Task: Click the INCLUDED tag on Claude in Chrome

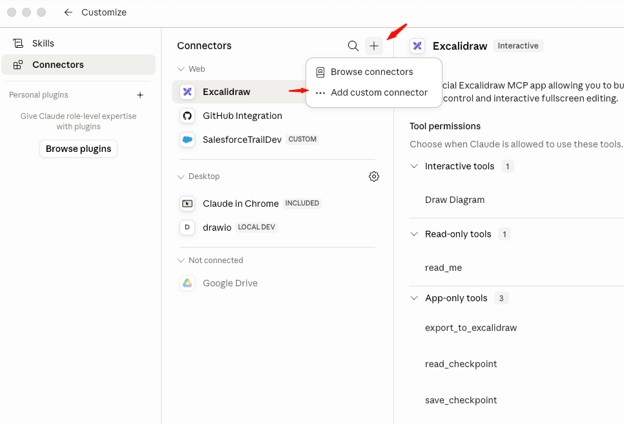Action: point(302,203)
